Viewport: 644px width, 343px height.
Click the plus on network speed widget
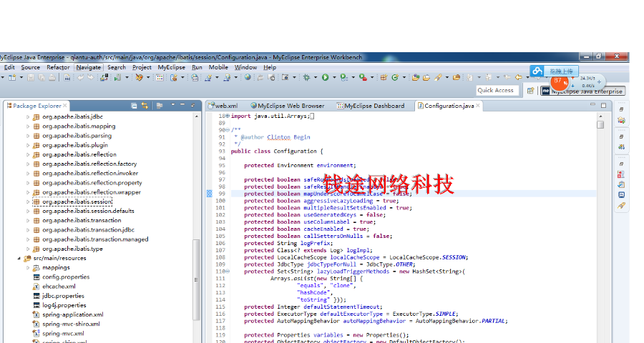[x=599, y=82]
